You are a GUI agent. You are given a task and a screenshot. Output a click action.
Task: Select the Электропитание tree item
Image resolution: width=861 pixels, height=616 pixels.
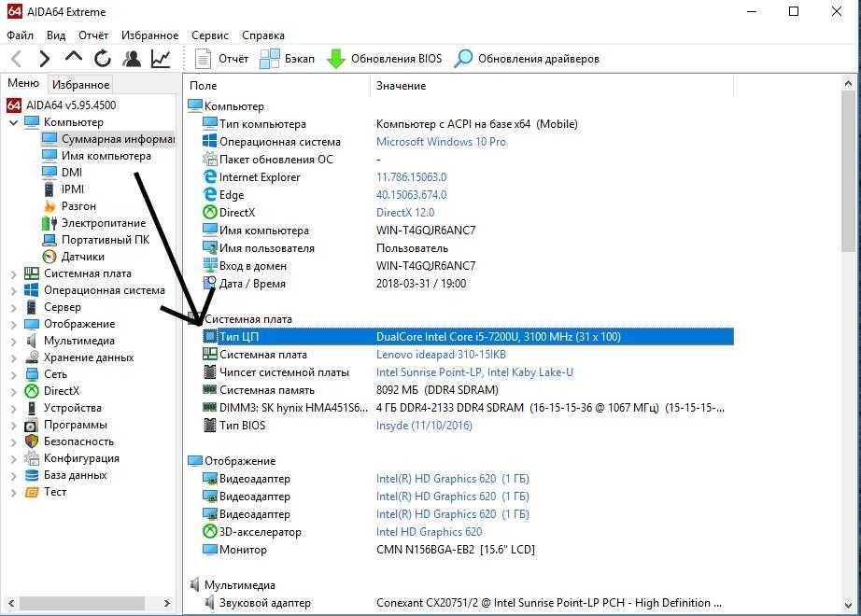point(94,223)
